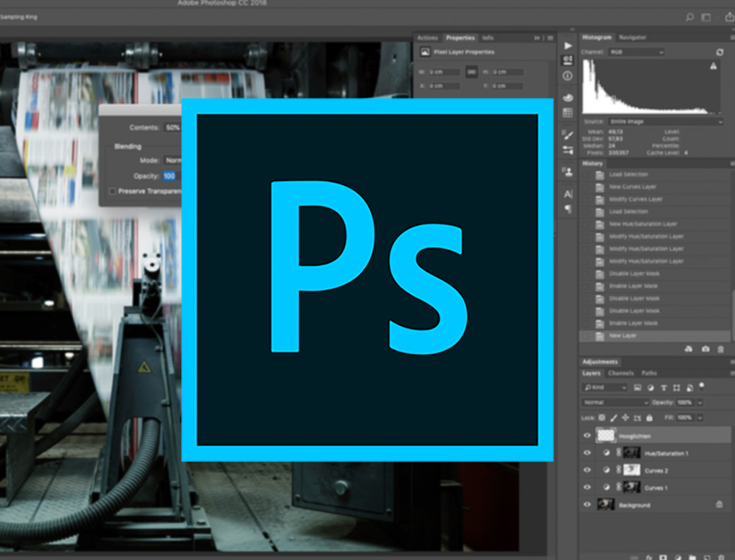Screen dimensions: 735x560
Task: Filter layers by smart objects
Action: 690,388
